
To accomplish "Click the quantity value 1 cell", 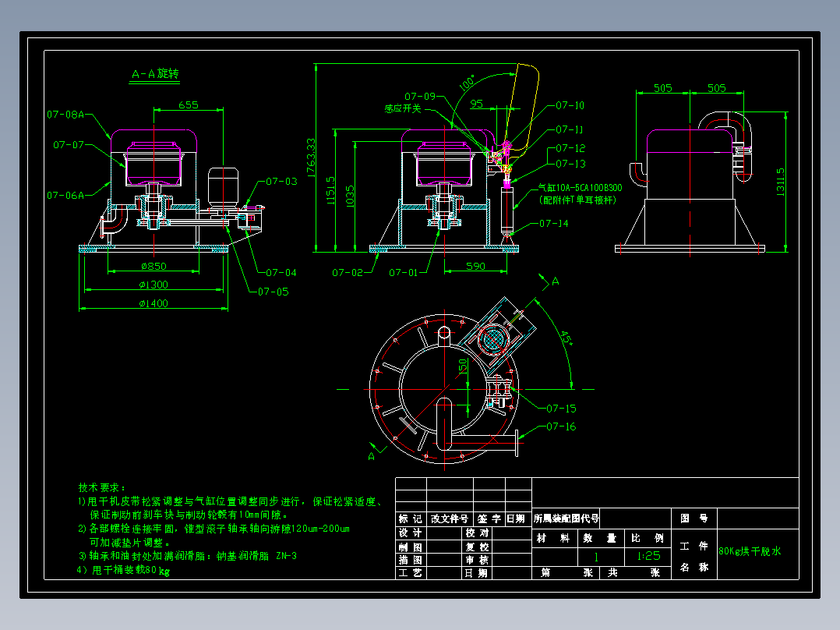I will [x=601, y=557].
